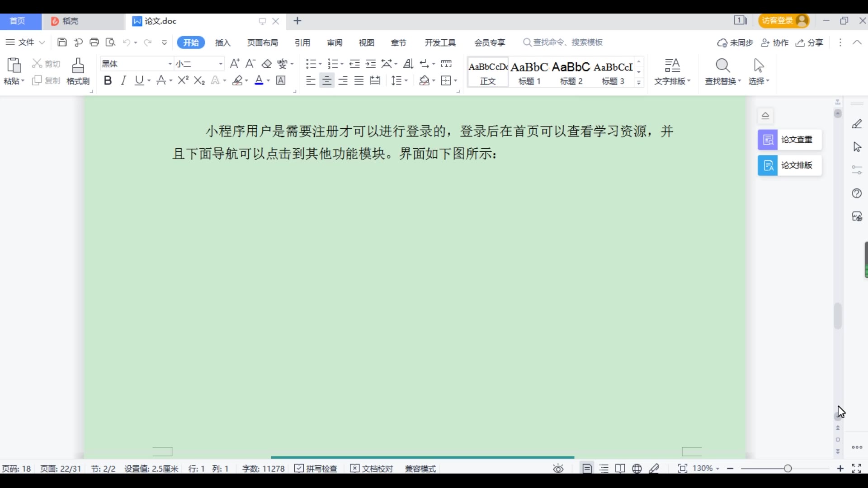Image resolution: width=868 pixels, height=488 pixels.
Task: Toggle Bold formatting
Action: point(108,80)
